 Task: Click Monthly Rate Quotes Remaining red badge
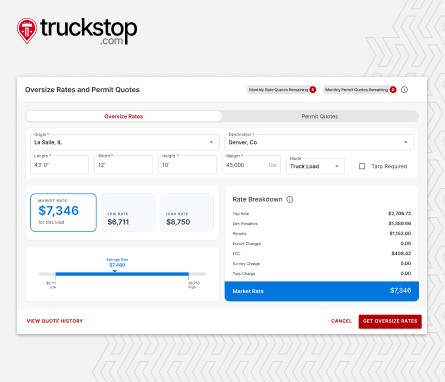[312, 90]
